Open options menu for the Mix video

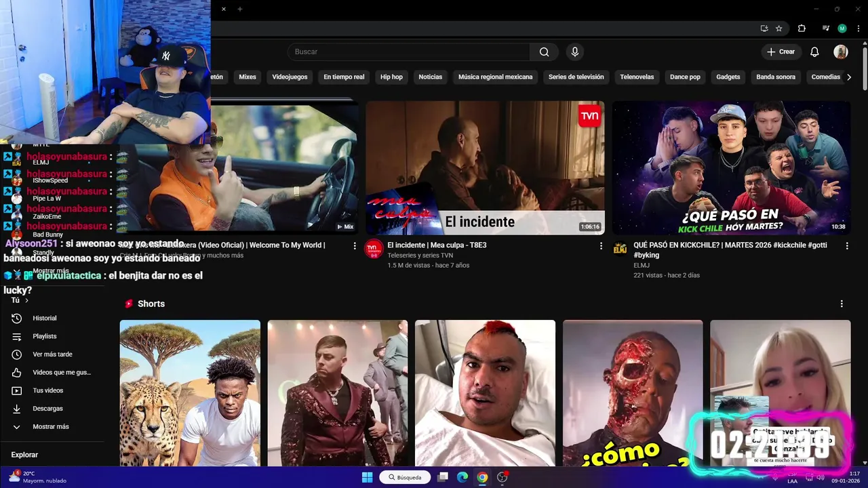click(354, 246)
